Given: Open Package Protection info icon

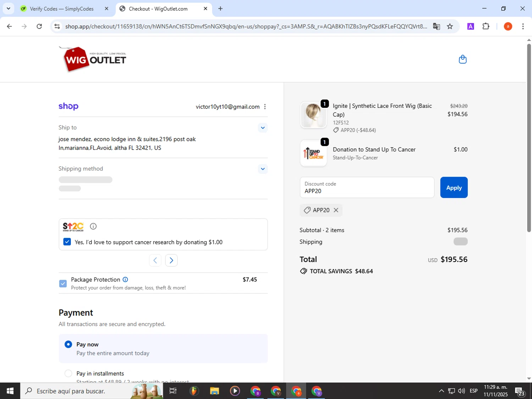Looking at the screenshot, I should [x=125, y=279].
